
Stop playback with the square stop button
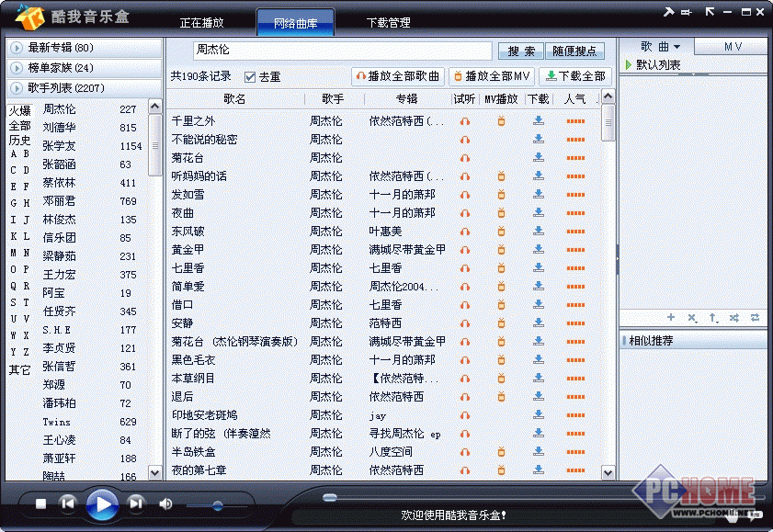coord(41,504)
